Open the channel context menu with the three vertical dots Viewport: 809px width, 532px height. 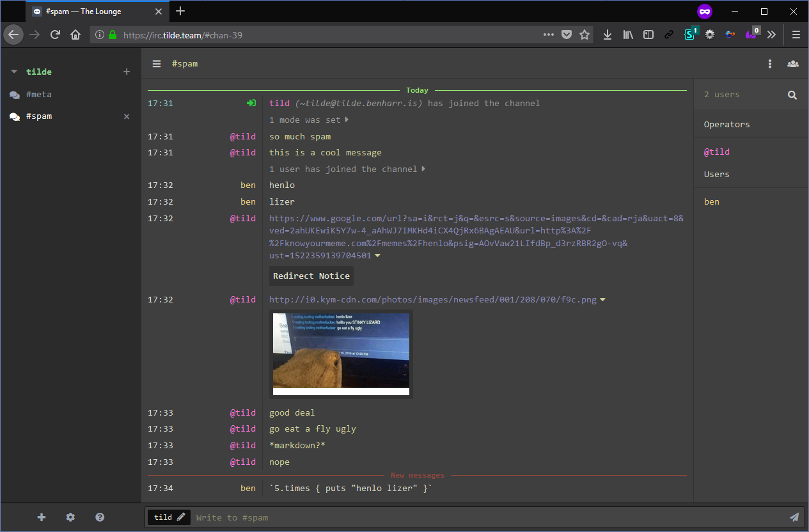[770, 64]
